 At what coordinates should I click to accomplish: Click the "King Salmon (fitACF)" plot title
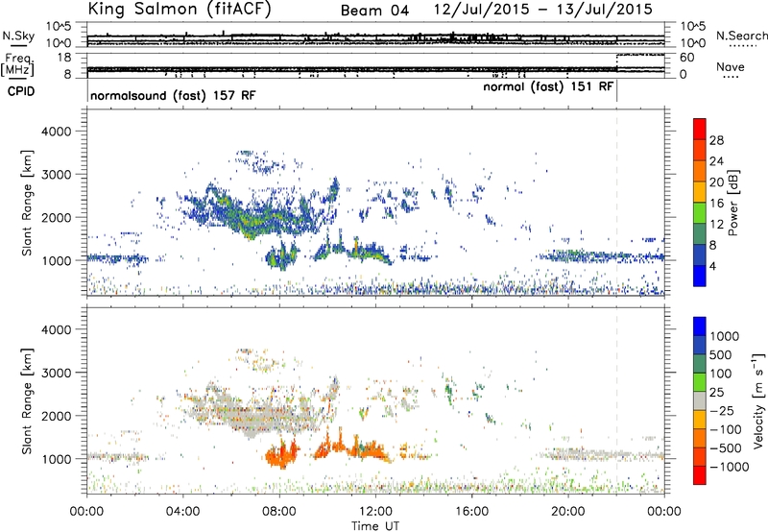coord(180,10)
